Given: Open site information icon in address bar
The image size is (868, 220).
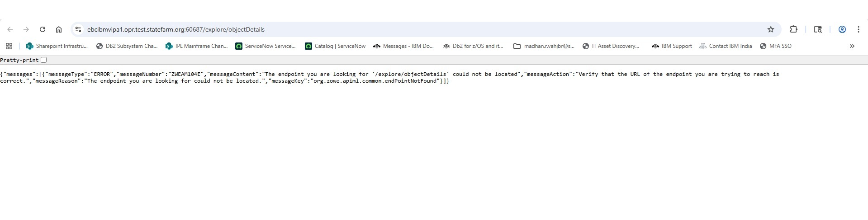Looking at the screenshot, I should 78,29.
